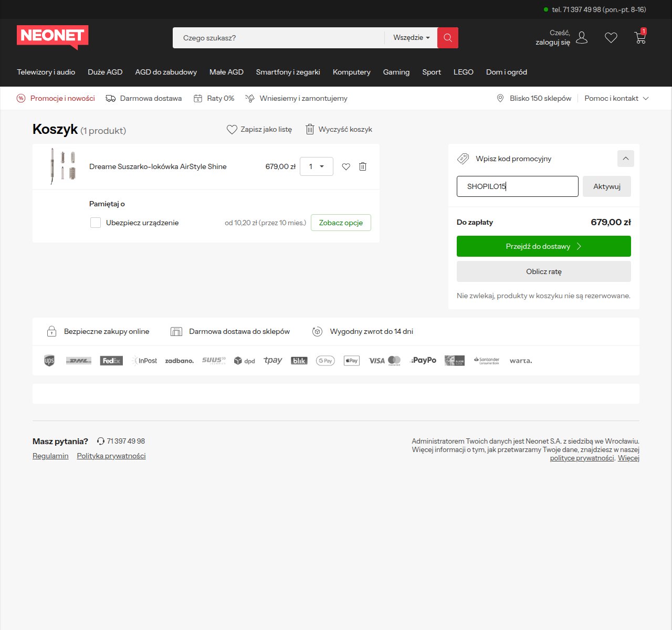Open the product quantity dropdown
672x630 pixels.
coord(317,166)
